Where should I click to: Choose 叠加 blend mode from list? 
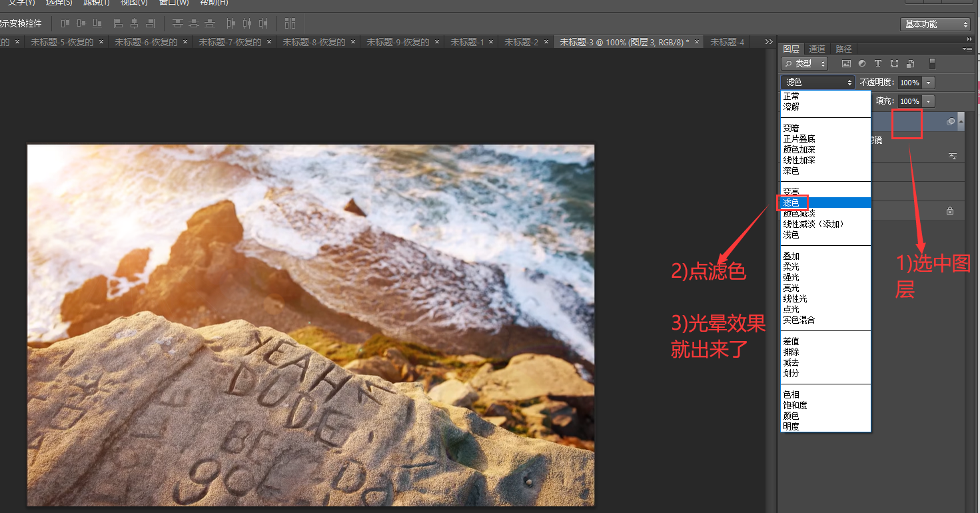pyautogui.click(x=825, y=256)
